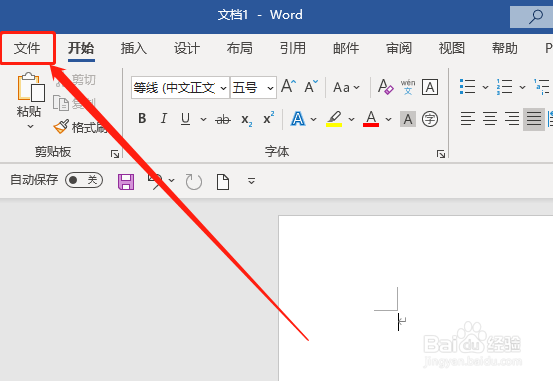Open the 字体 font dialog launcher
The height and width of the screenshot is (381, 553).
(x=441, y=154)
